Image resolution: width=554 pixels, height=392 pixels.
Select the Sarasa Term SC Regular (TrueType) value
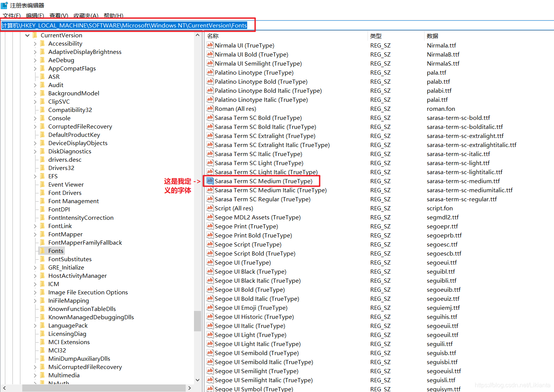(263, 199)
